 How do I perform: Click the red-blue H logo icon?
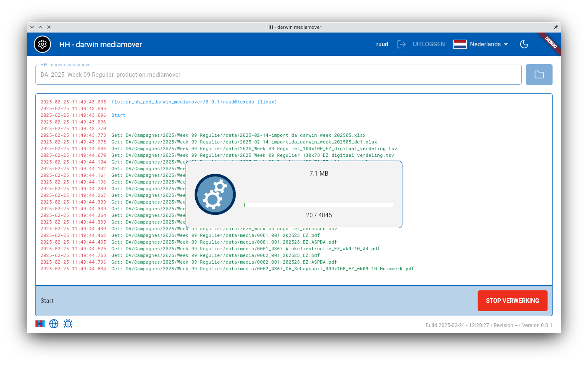[40, 324]
